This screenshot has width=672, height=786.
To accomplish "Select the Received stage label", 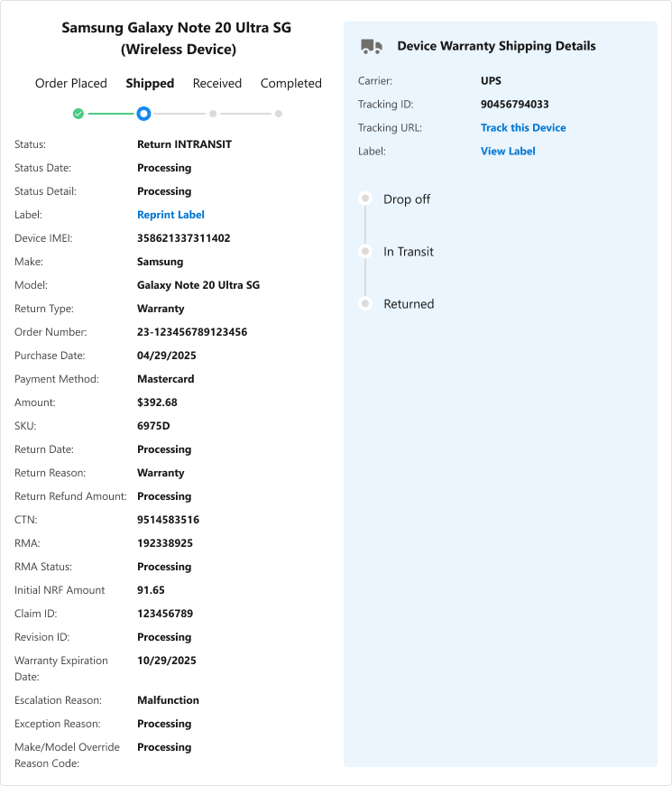I will [217, 83].
